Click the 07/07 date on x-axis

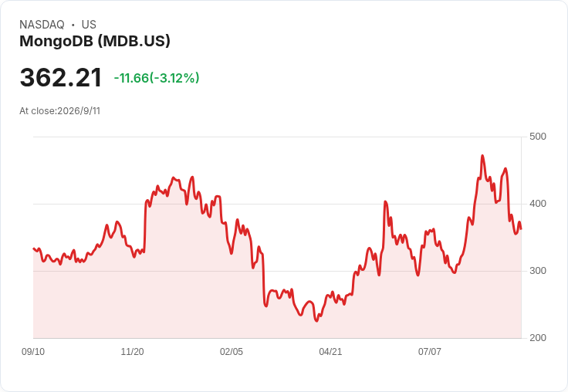[430, 351]
